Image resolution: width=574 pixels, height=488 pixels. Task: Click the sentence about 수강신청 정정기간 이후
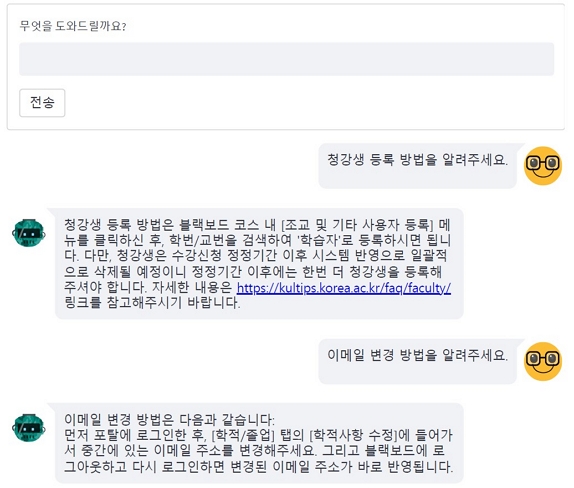coord(256,271)
